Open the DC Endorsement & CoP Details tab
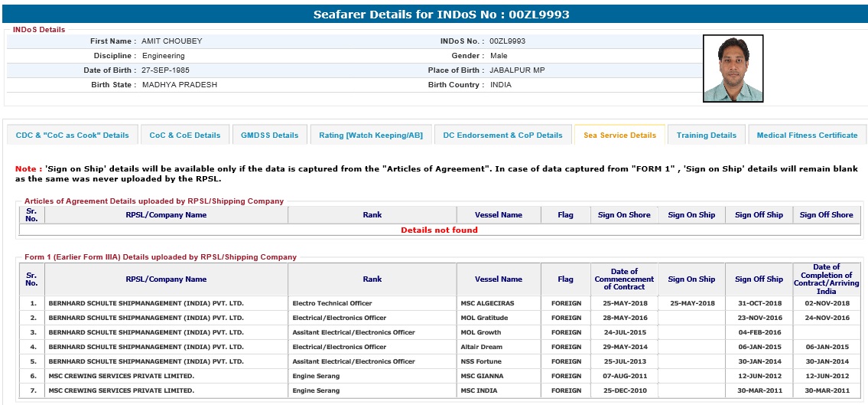 point(502,135)
